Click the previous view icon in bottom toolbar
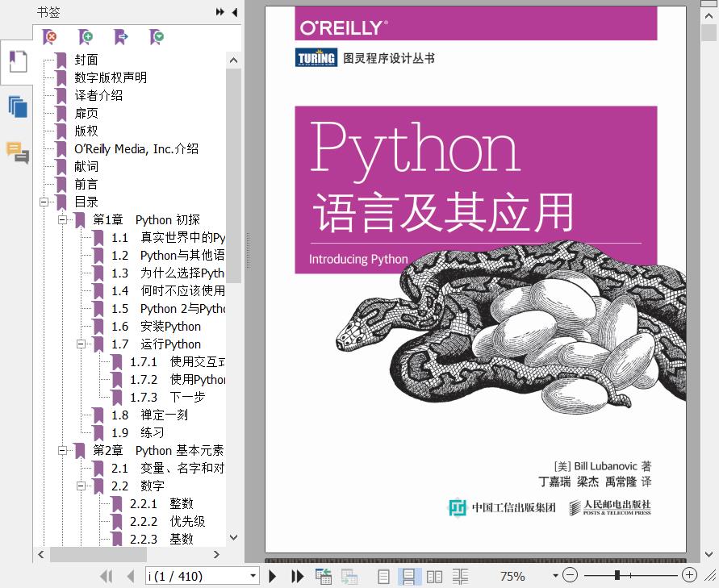719x588 pixels. pyautogui.click(x=324, y=576)
